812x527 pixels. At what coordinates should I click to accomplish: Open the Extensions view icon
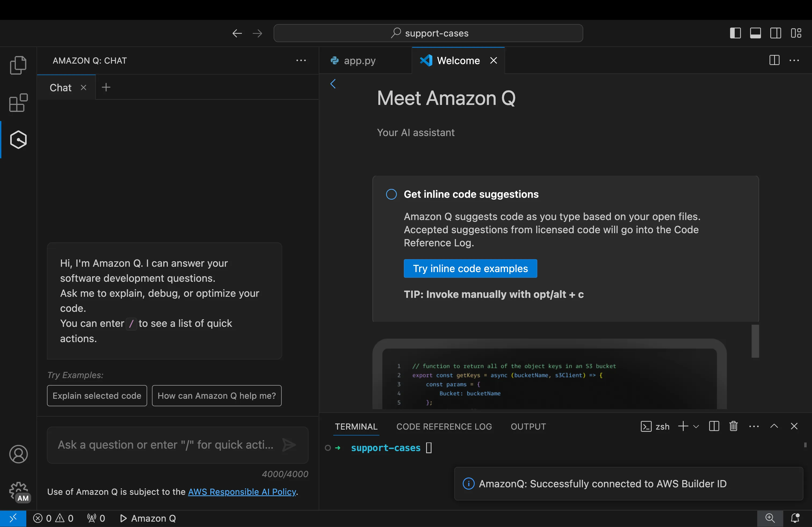18,103
